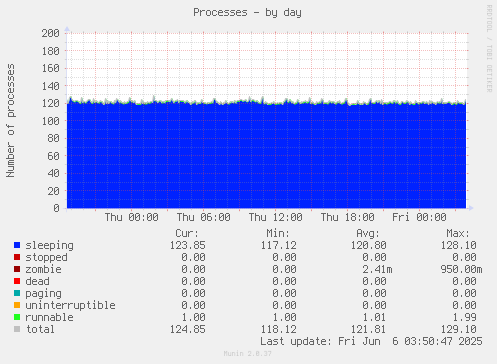The width and height of the screenshot is (497, 364).
Task: Click the red stopped legend swatch
Action: 17,257
